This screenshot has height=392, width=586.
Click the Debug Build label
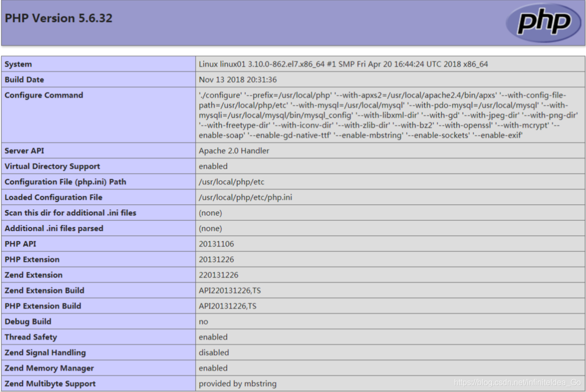28,322
